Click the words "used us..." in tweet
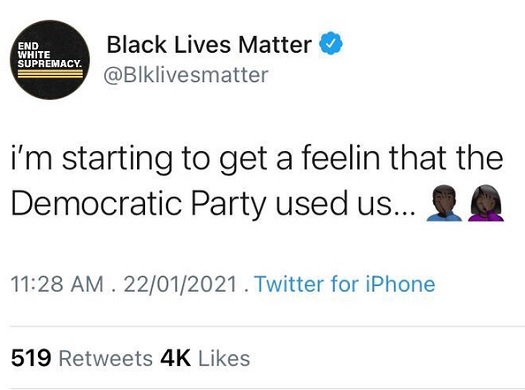Image resolution: width=525 pixels, height=390 pixels. click(346, 204)
